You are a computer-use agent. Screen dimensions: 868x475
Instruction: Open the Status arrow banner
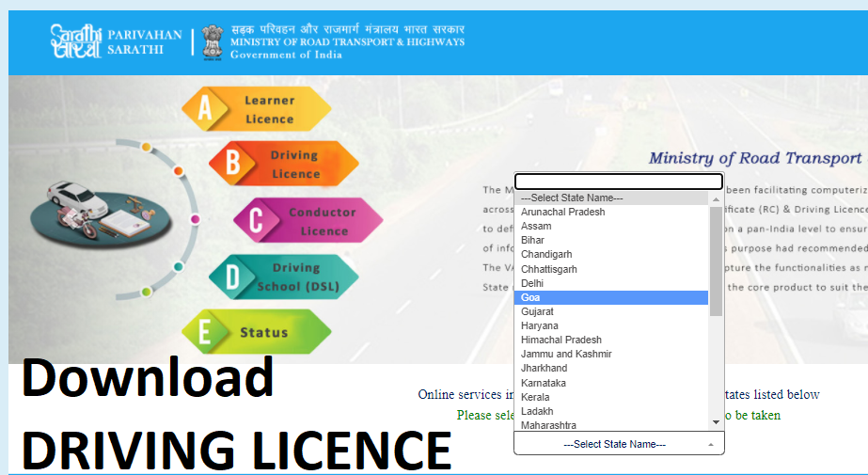pyautogui.click(x=257, y=332)
